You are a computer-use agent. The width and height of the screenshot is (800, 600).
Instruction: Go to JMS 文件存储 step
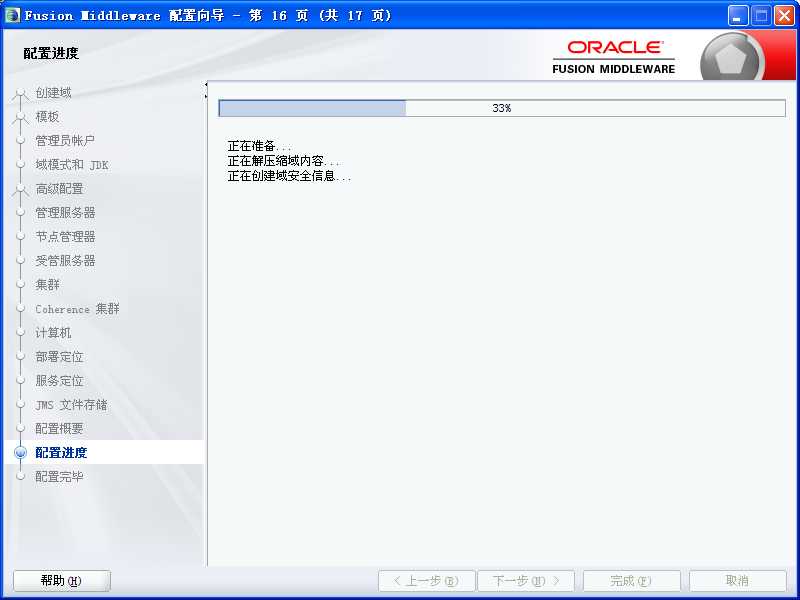coord(71,405)
